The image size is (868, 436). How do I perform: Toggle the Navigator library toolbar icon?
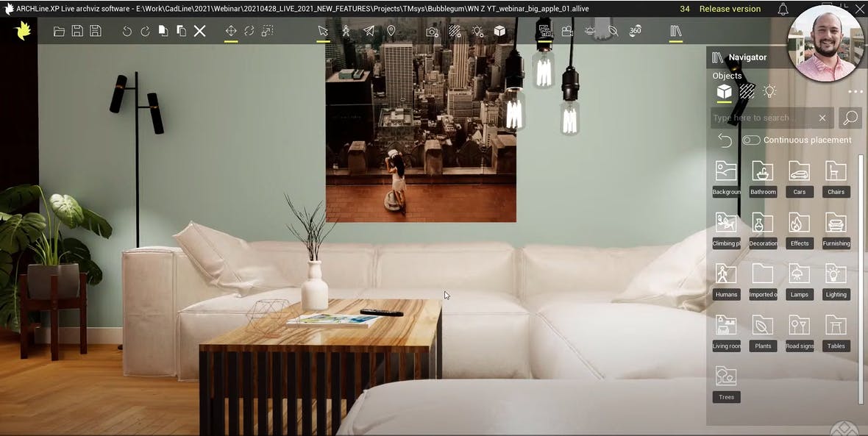pos(676,31)
